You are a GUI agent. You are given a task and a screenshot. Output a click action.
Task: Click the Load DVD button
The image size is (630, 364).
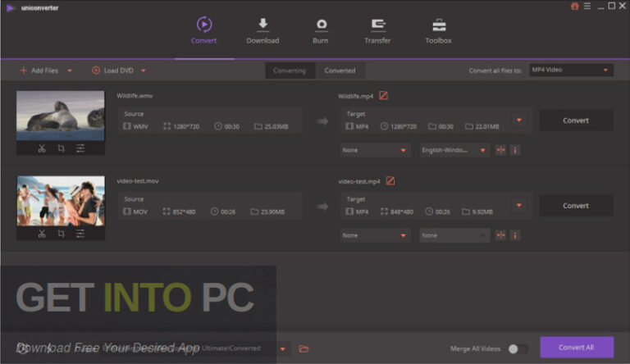(x=113, y=71)
